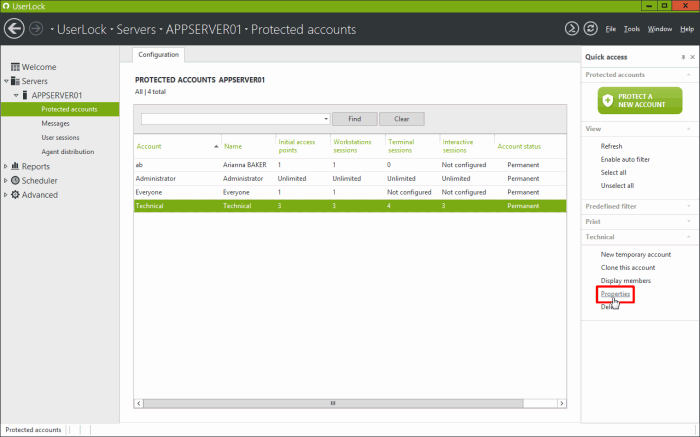Click New temporary account link

pyautogui.click(x=636, y=254)
